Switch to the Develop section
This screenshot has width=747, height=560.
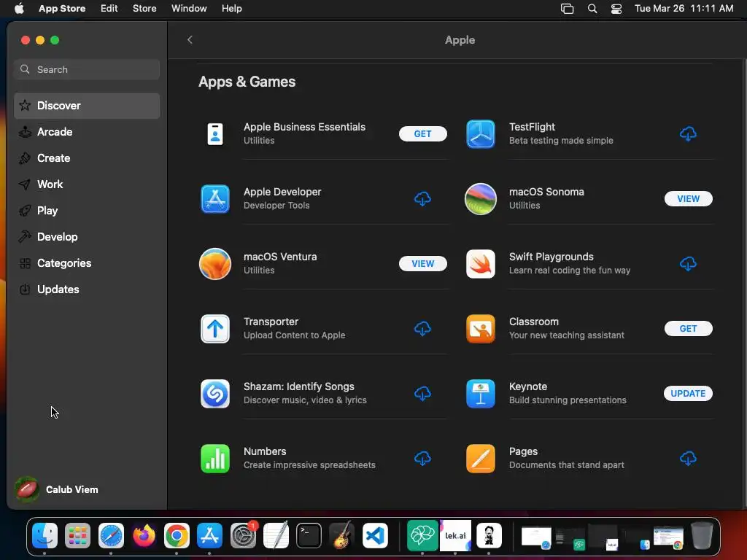[87, 237]
